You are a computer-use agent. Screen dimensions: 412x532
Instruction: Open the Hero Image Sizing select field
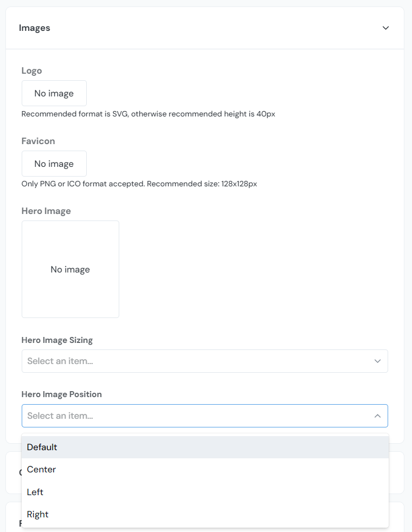coord(204,361)
